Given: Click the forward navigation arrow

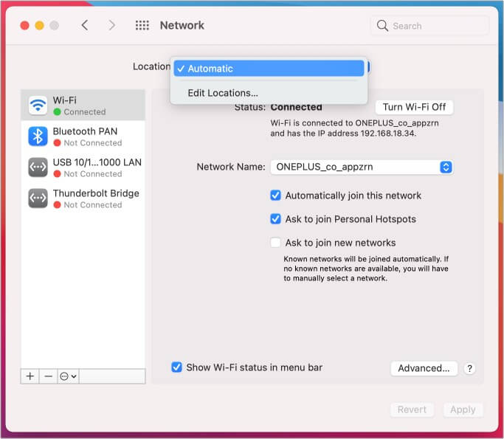Looking at the screenshot, I should coord(111,25).
